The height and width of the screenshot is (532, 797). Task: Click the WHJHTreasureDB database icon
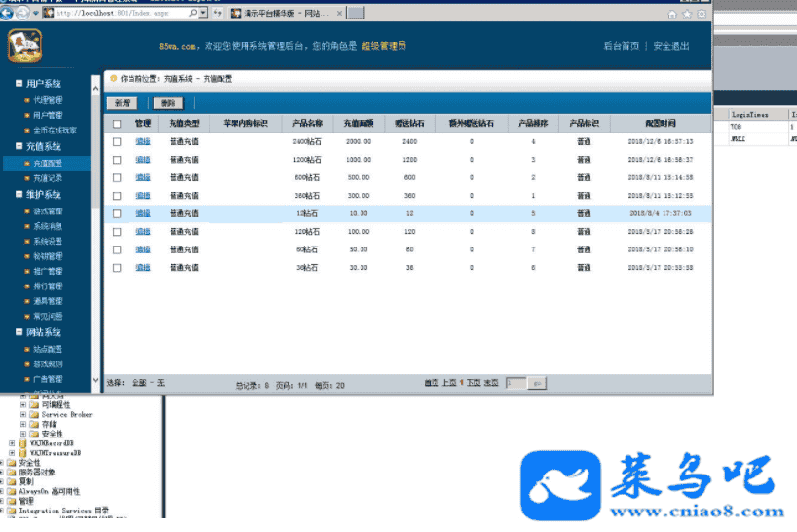[22, 453]
